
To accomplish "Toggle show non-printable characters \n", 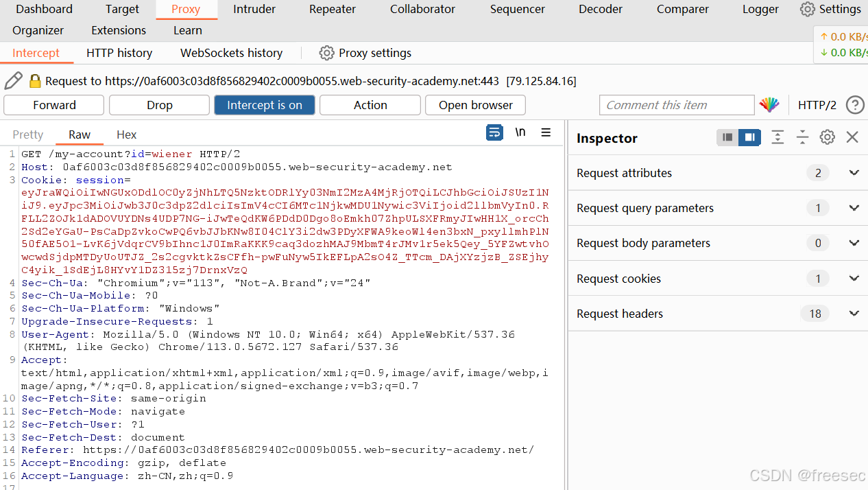I will pyautogui.click(x=520, y=132).
